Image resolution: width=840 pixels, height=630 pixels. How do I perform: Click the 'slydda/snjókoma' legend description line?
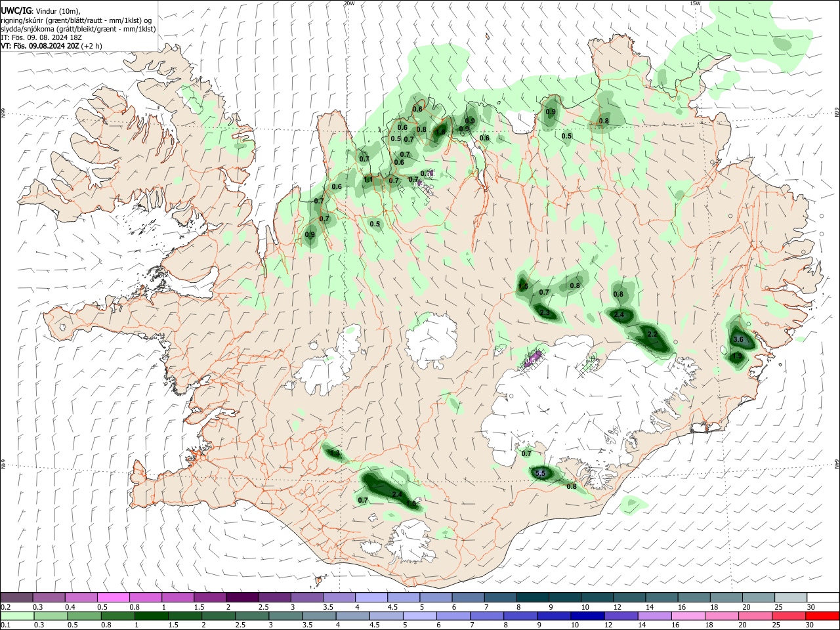point(78,29)
